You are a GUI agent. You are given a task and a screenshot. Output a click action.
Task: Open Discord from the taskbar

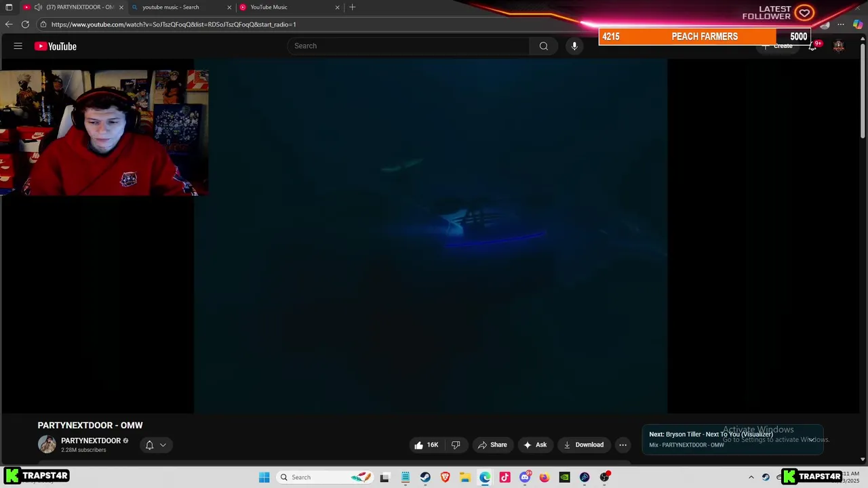[x=525, y=477]
